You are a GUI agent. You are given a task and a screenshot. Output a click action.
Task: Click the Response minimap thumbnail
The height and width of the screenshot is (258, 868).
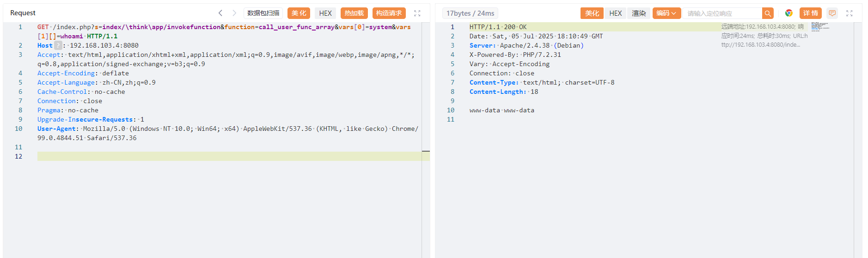pyautogui.click(x=820, y=26)
